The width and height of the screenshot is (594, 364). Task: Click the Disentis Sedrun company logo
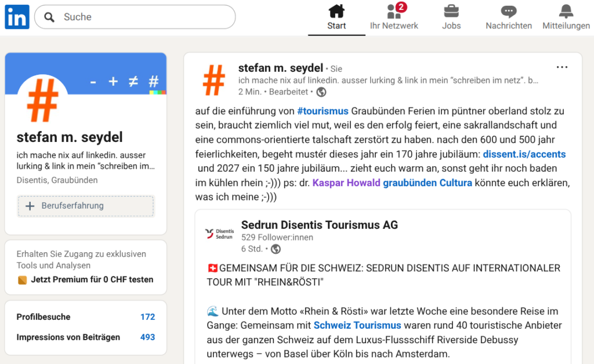[219, 234]
